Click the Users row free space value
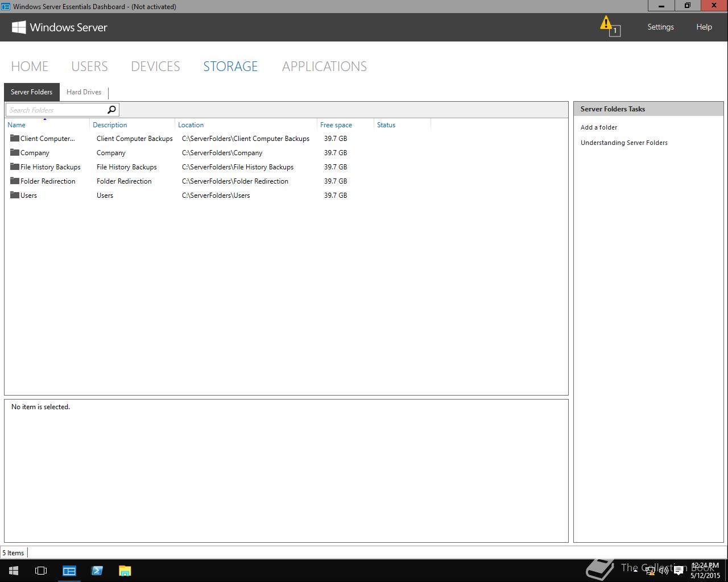This screenshot has width=728, height=582. (336, 196)
